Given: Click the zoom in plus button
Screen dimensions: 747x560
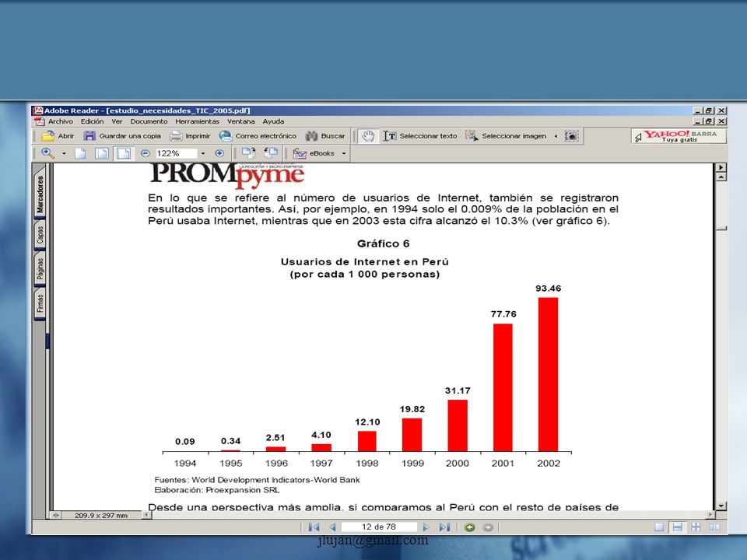Looking at the screenshot, I should (x=219, y=153).
